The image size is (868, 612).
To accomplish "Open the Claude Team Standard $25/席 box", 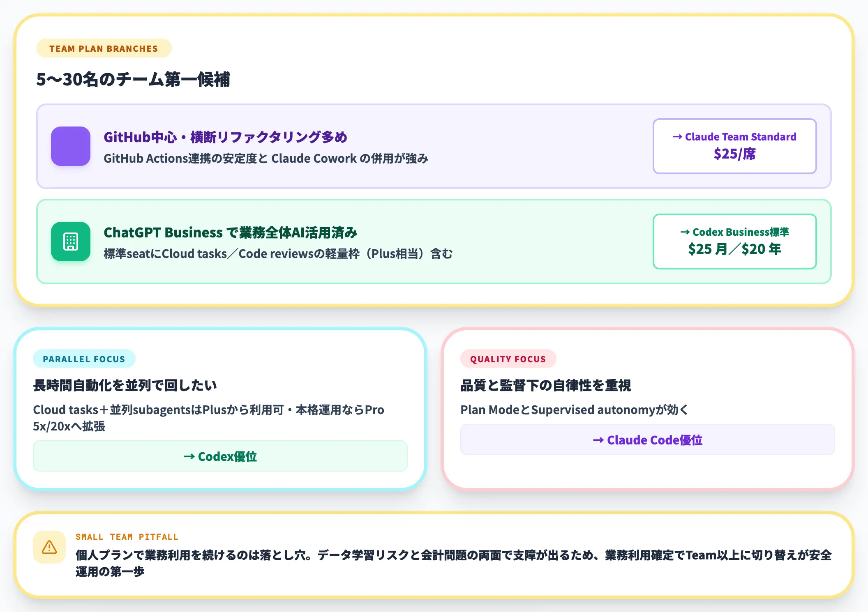I will (734, 146).
